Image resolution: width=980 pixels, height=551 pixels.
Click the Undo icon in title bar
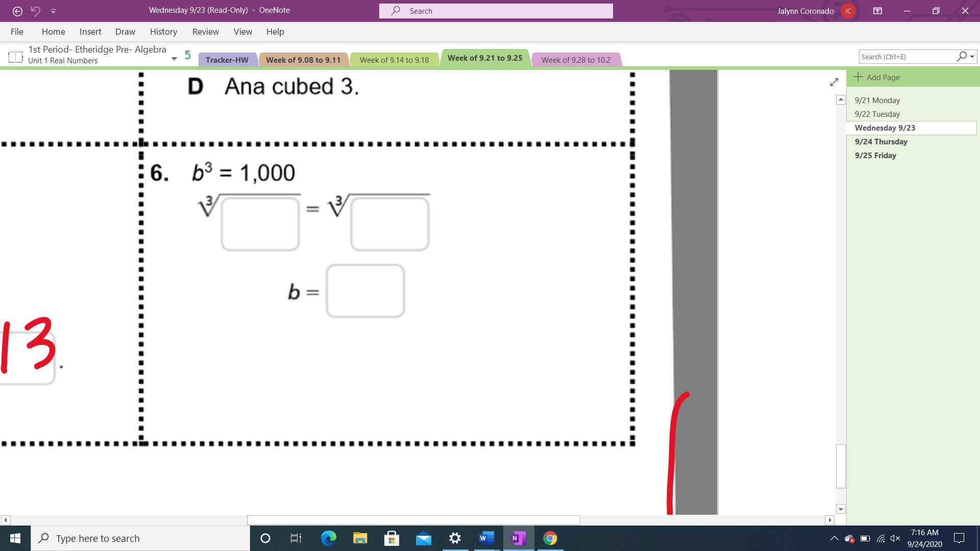coord(35,11)
